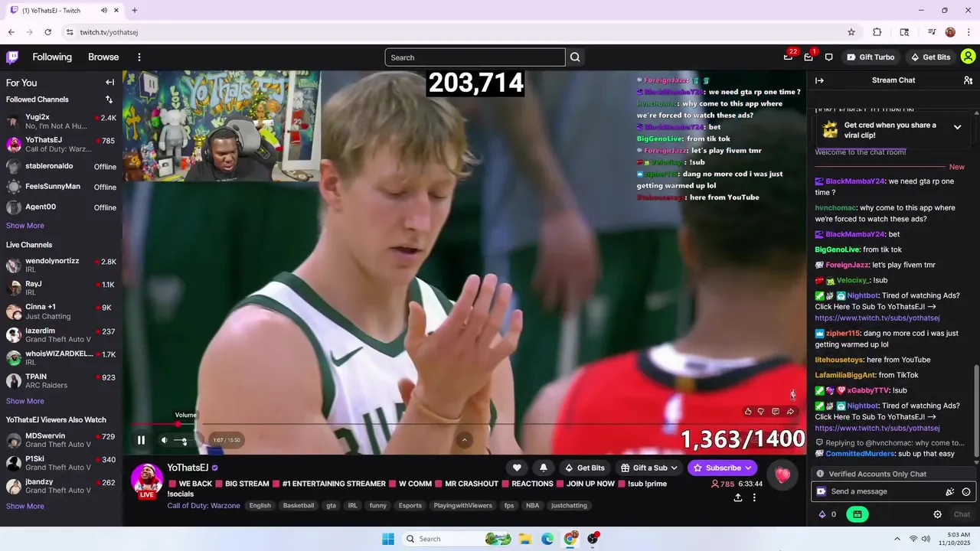Click the celebration party icon in chat input
The height and width of the screenshot is (551, 980).
coord(950,492)
